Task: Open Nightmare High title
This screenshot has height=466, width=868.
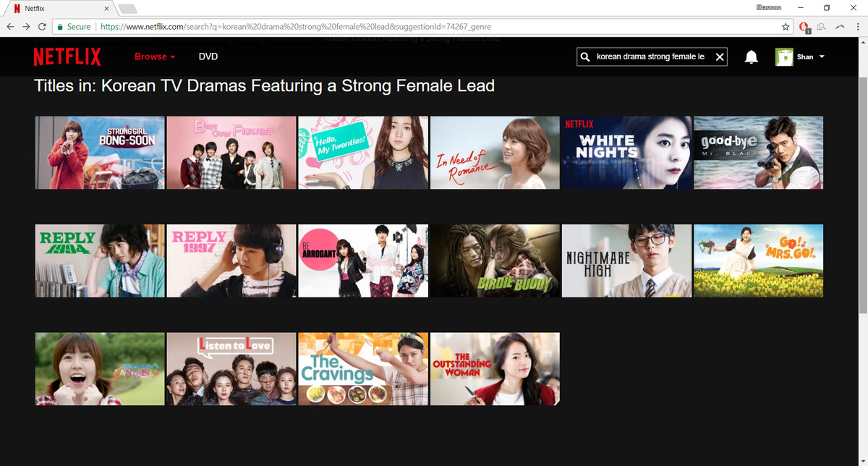Action: tap(626, 260)
